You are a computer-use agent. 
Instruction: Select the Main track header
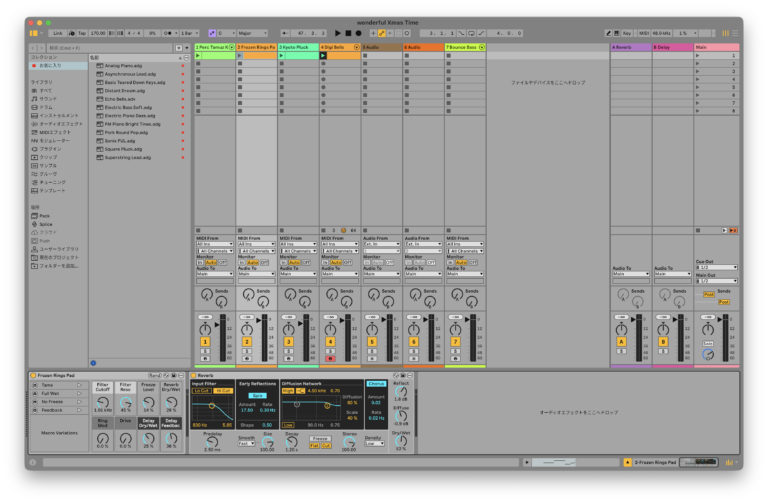pos(717,48)
